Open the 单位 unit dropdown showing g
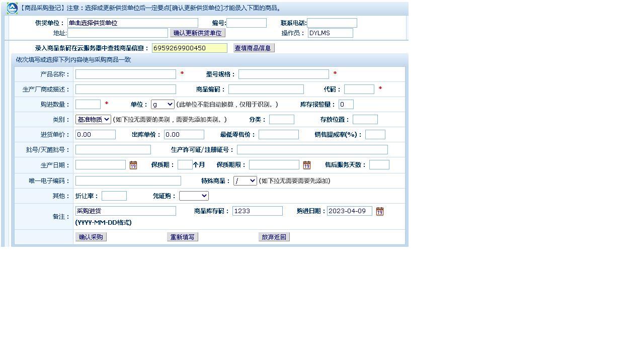Image resolution: width=644 pixels, height=362 pixels. coord(162,104)
